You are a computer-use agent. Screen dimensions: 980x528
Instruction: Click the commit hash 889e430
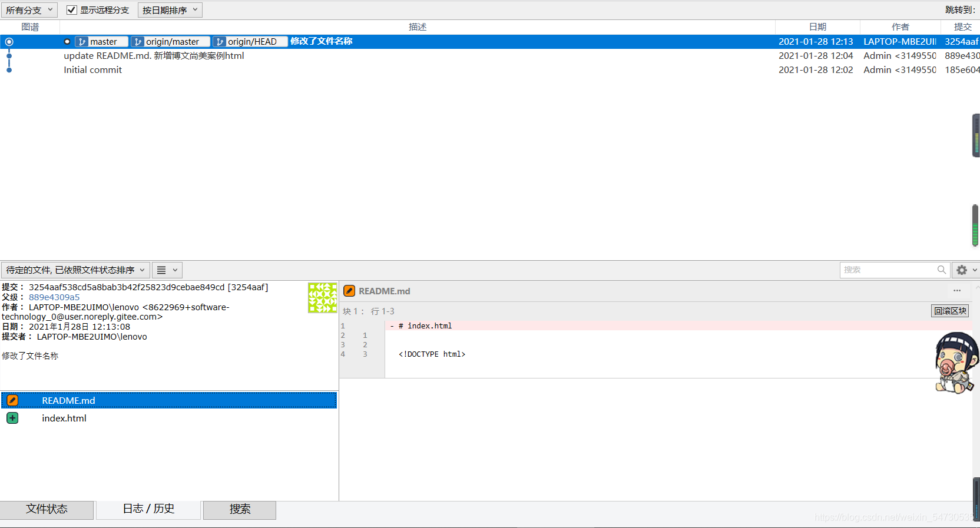point(962,56)
